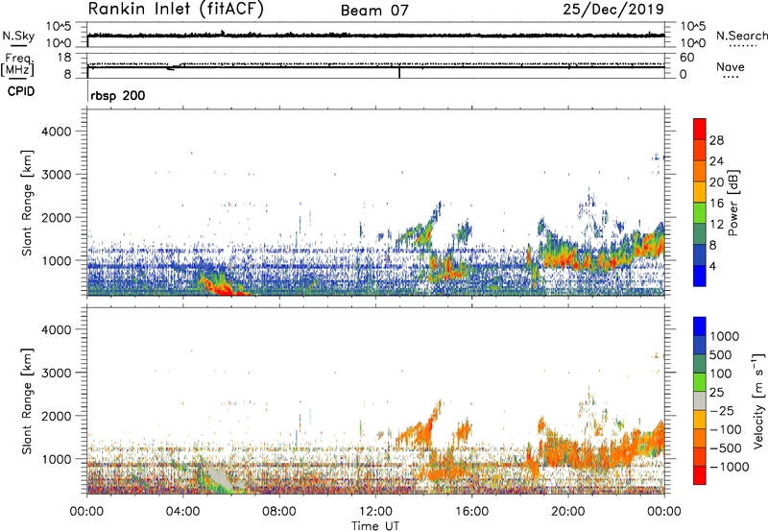This screenshot has width=768, height=532.
Task: Click the red high-power echo near 06:00
Action: point(223,289)
